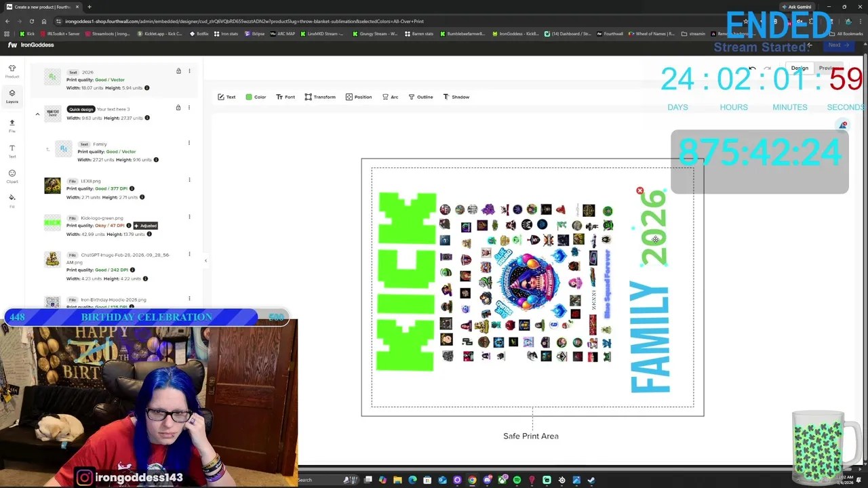This screenshot has width=868, height=488.
Task: Open options menu for LEXII.png layer
Action: point(189,180)
